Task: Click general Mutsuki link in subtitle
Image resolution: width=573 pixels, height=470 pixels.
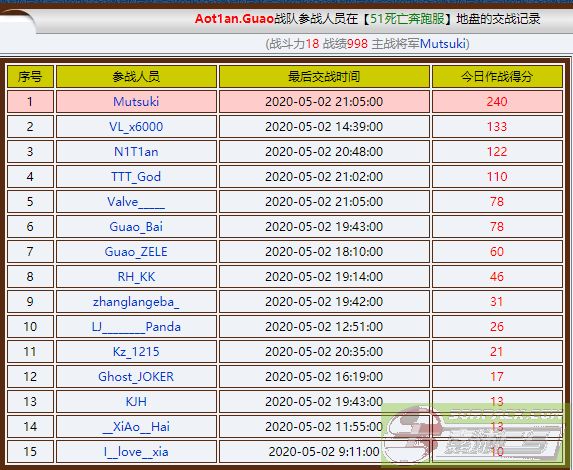Action: point(443,44)
